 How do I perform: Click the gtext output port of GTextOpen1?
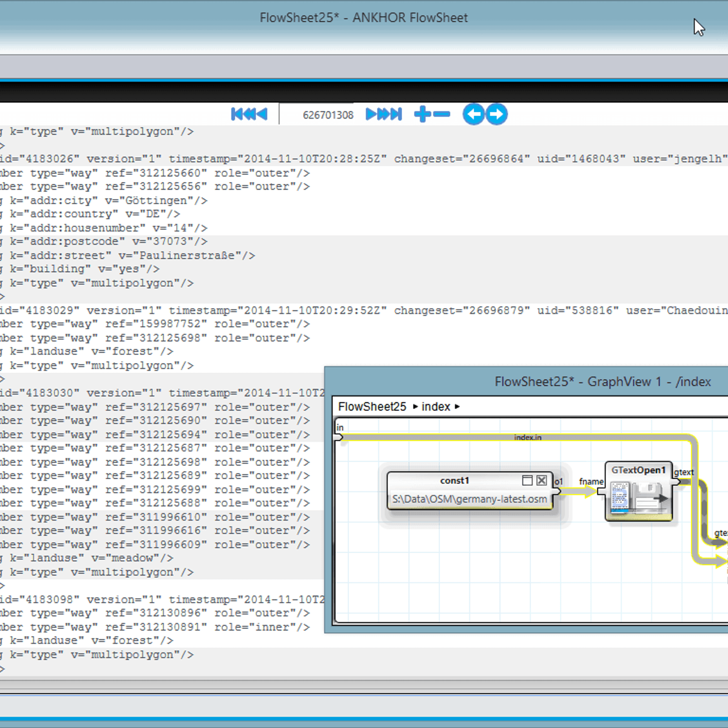pyautogui.click(x=676, y=481)
